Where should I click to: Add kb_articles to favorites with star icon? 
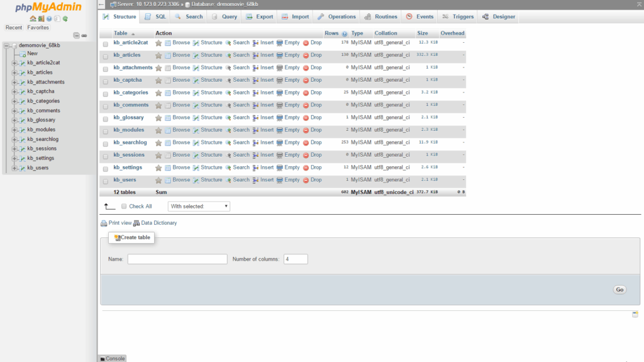coord(158,55)
